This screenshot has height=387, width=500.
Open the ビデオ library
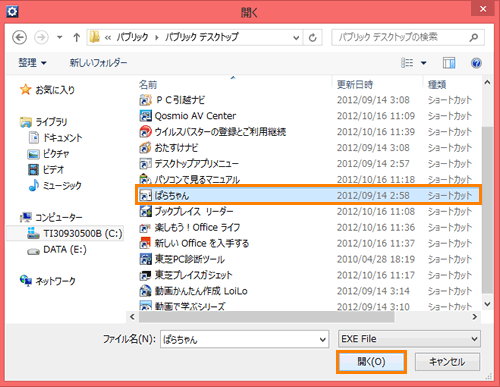[x=46, y=169]
